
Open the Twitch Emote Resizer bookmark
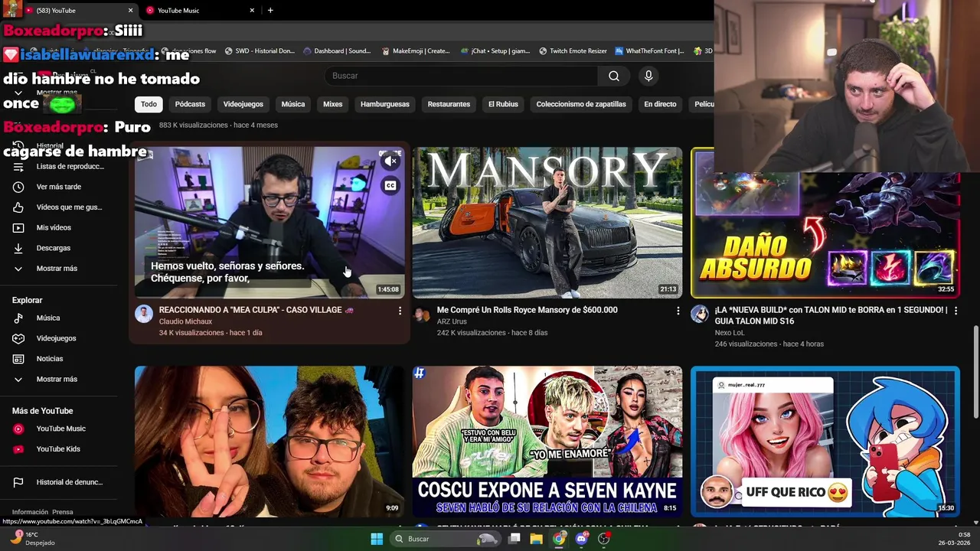(573, 51)
